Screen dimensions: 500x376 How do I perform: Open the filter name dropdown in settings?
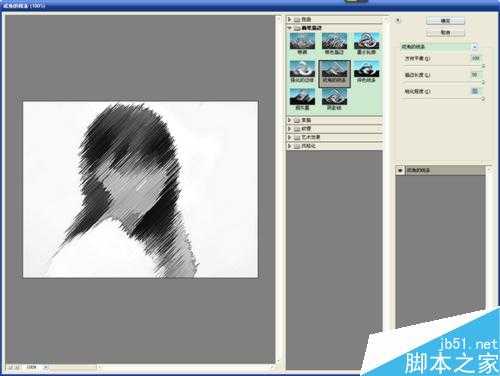point(475,47)
